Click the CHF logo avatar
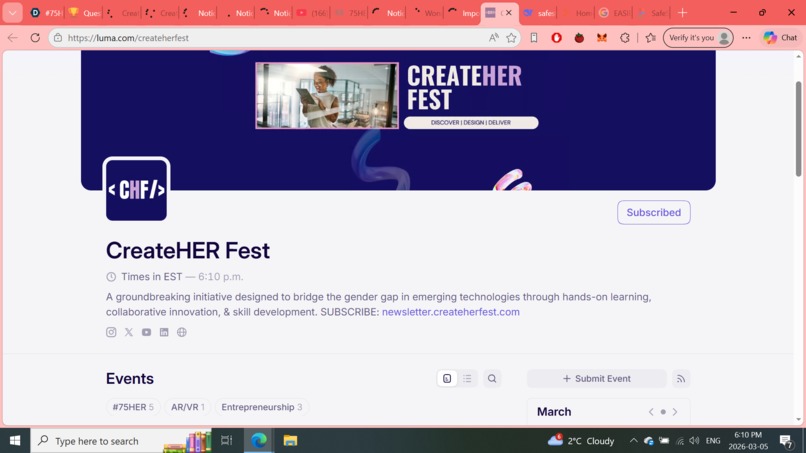 pyautogui.click(x=136, y=189)
